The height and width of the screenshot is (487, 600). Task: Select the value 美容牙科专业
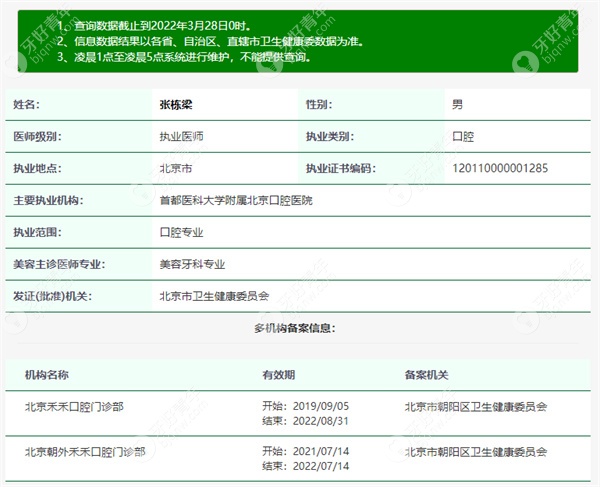coord(192,264)
